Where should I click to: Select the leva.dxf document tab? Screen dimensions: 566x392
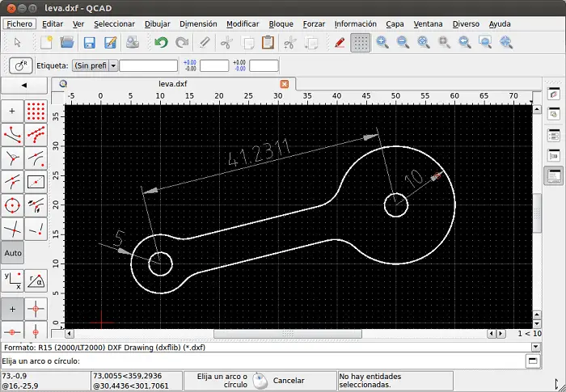(173, 84)
